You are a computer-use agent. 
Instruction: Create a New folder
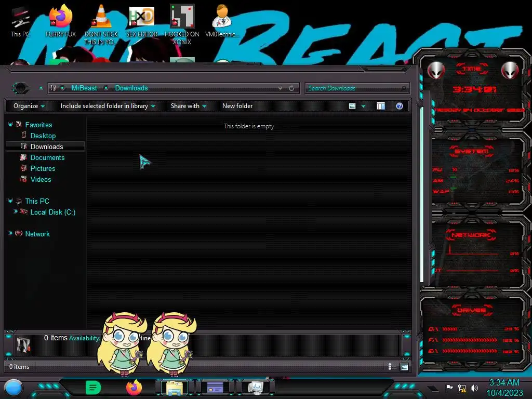[237, 106]
